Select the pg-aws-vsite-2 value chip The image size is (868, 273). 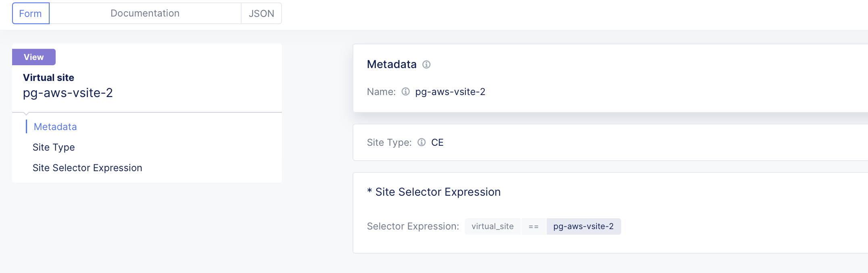584,226
